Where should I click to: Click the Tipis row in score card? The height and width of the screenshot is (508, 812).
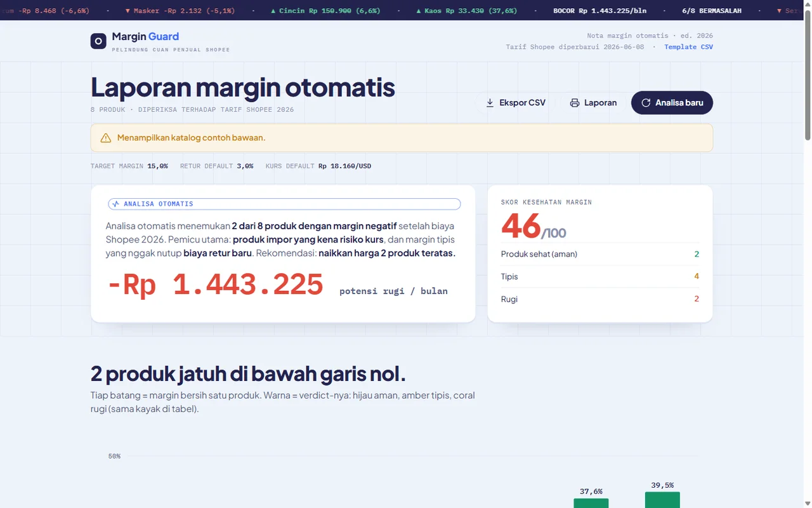[599, 277]
